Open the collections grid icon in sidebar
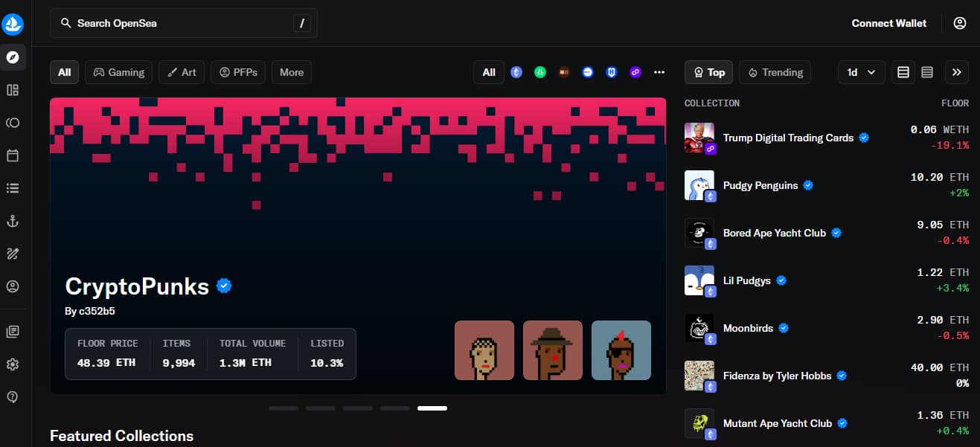Screen dimensions: 980x447 pos(13,90)
